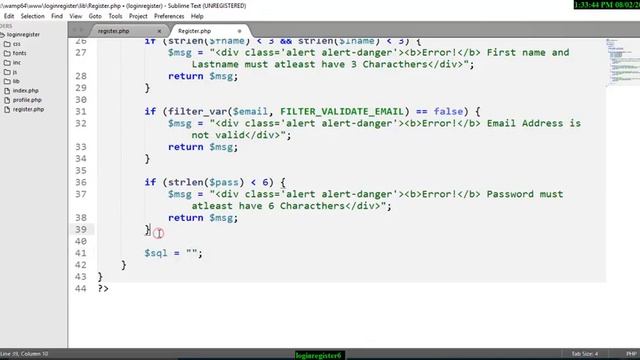Click 'return $msg;' on line 38
Viewport: 640px width, 360px height.
click(203, 218)
